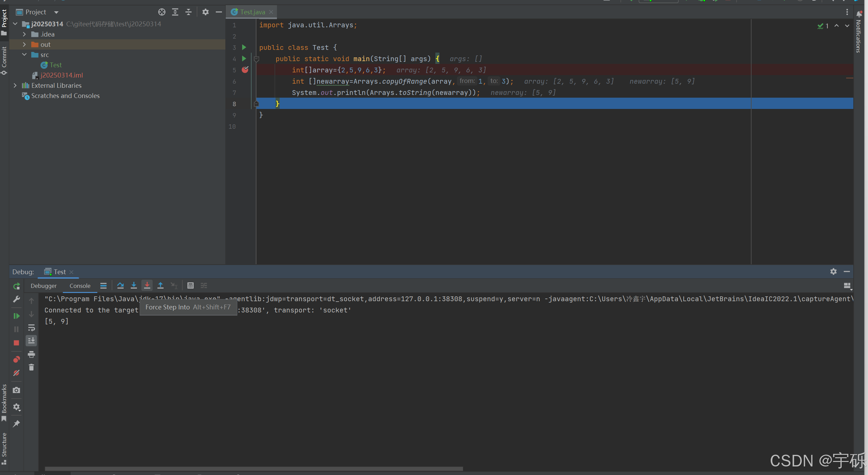
Task: Open View Breakpoints icon
Action: (16, 359)
